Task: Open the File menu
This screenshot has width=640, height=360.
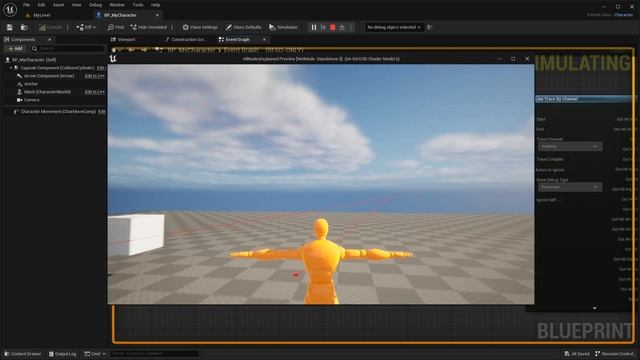Action: [x=27, y=5]
